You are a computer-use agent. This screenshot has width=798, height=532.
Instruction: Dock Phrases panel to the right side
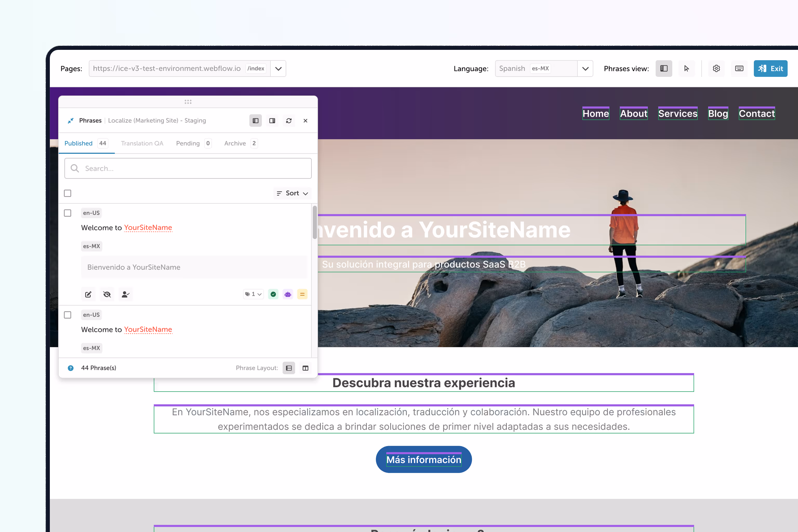click(x=272, y=121)
